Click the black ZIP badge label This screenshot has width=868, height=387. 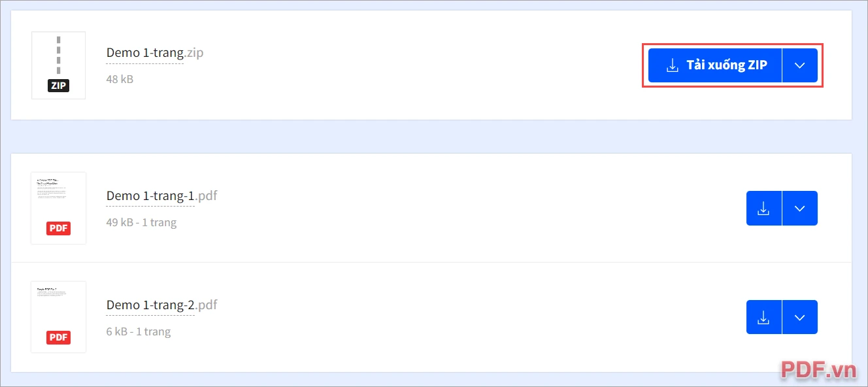59,86
